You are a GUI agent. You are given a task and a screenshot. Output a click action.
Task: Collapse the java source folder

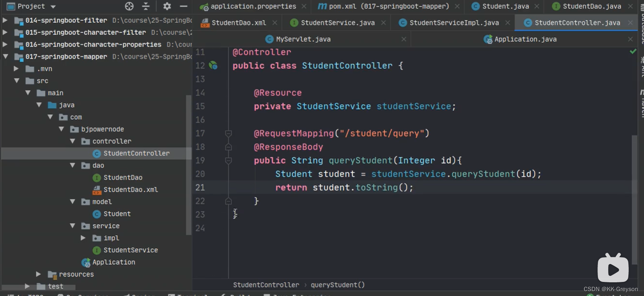39,105
